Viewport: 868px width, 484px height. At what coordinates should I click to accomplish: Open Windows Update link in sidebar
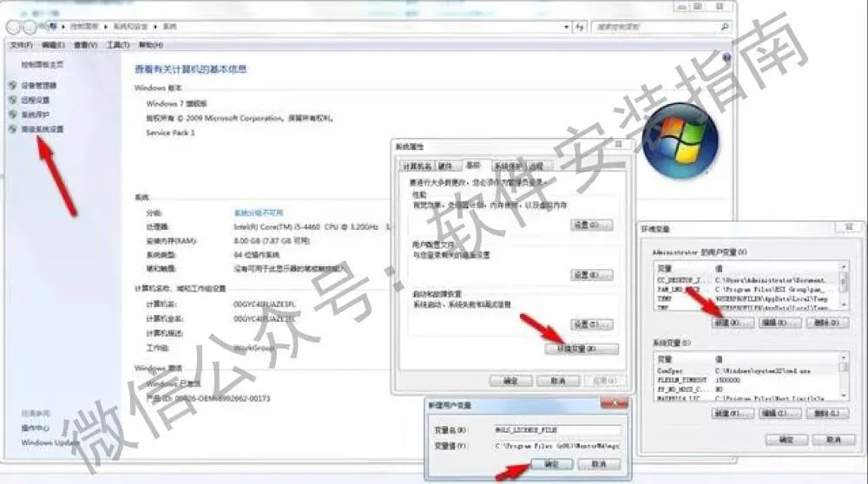click(x=49, y=442)
